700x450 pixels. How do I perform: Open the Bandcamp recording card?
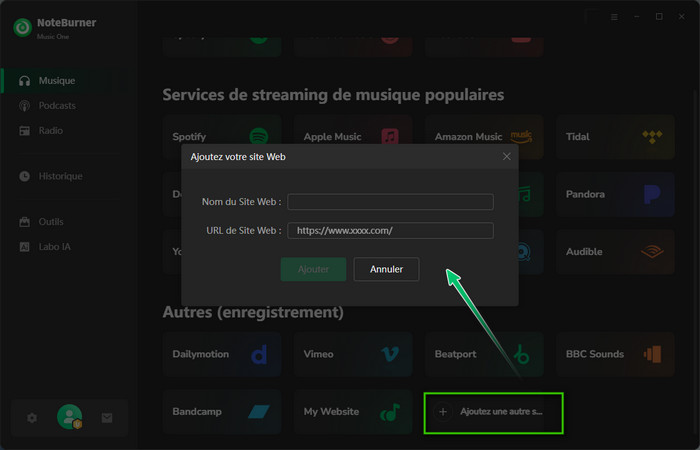(x=222, y=412)
